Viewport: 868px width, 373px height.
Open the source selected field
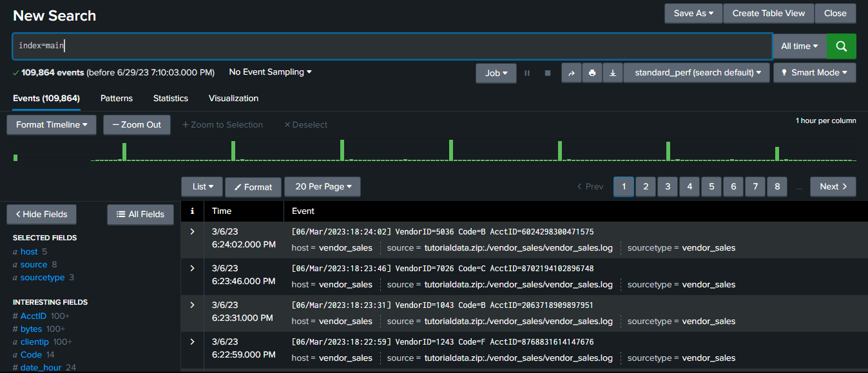click(x=34, y=265)
